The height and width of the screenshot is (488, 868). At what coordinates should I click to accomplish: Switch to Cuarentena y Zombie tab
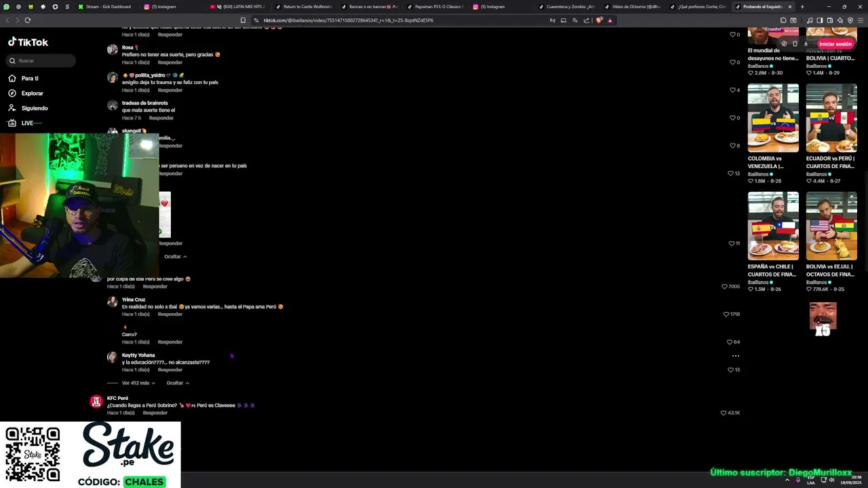tap(566, 7)
